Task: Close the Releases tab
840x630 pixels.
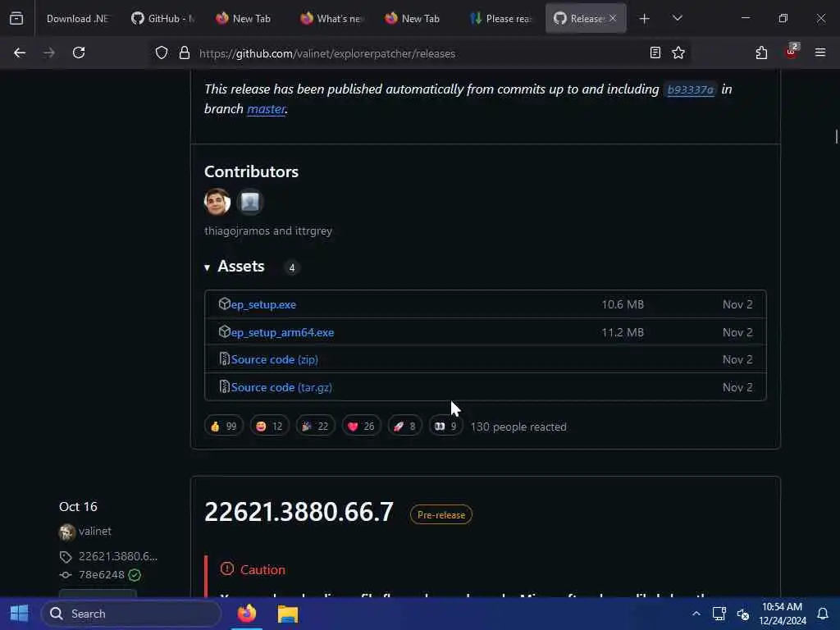Action: tap(613, 18)
